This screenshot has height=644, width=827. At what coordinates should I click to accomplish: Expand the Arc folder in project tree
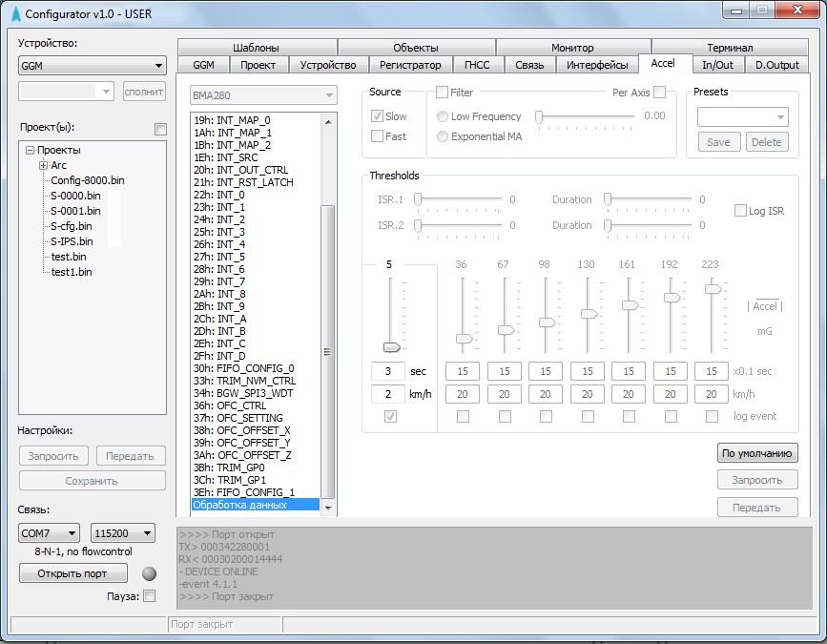pos(43,165)
